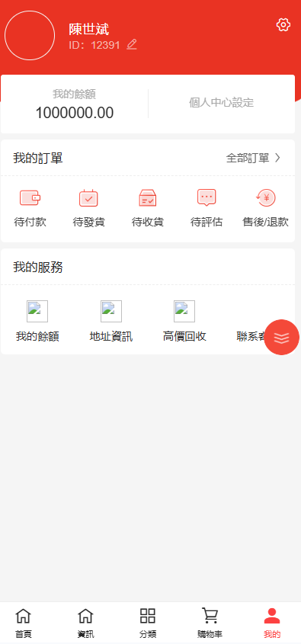Open 待付款 wallet icon

tap(30, 198)
